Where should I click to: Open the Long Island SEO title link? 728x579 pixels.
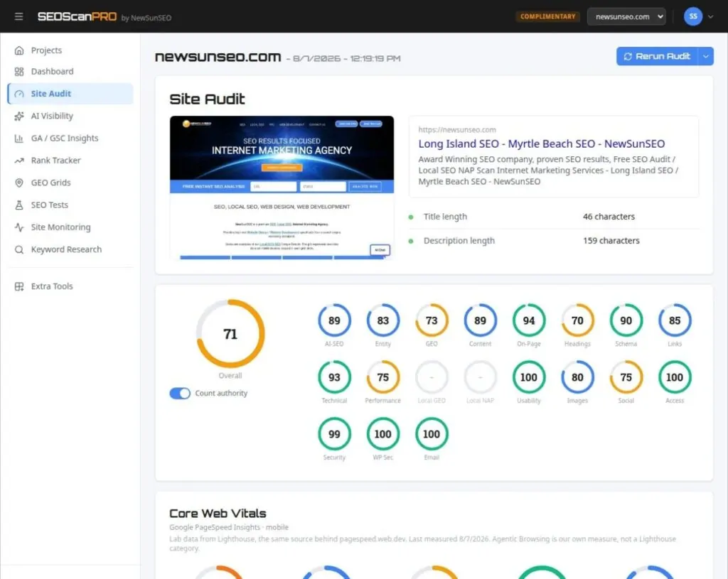pyautogui.click(x=541, y=144)
